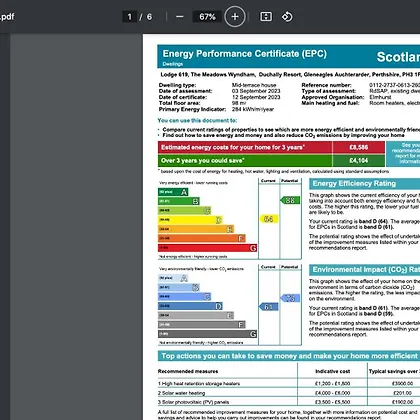Select the current page number field
420x420 pixels.
(129, 16)
